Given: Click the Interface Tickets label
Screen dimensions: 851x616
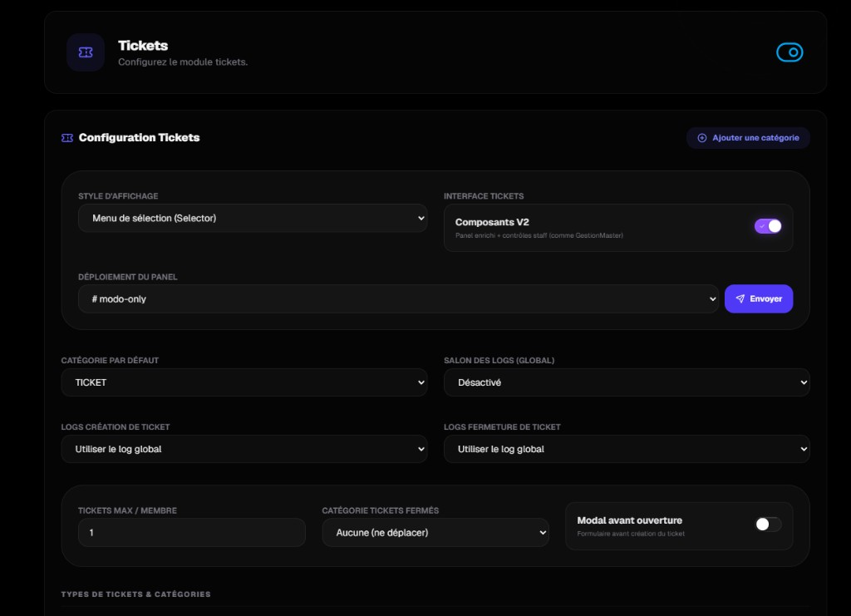Looking at the screenshot, I should pos(484,196).
